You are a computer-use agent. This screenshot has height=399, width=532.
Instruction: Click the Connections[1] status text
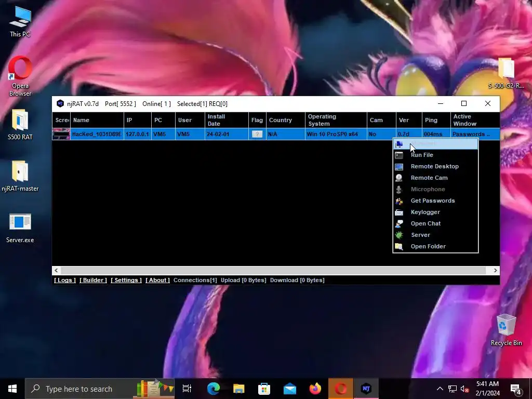point(195,280)
